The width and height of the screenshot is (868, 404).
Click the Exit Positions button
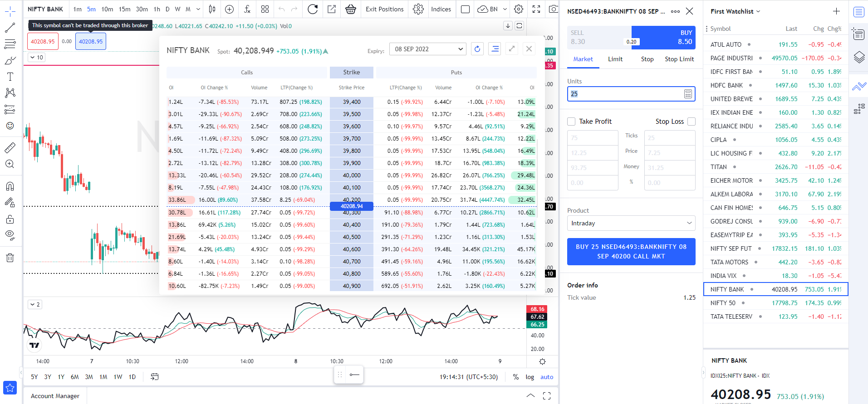point(384,9)
